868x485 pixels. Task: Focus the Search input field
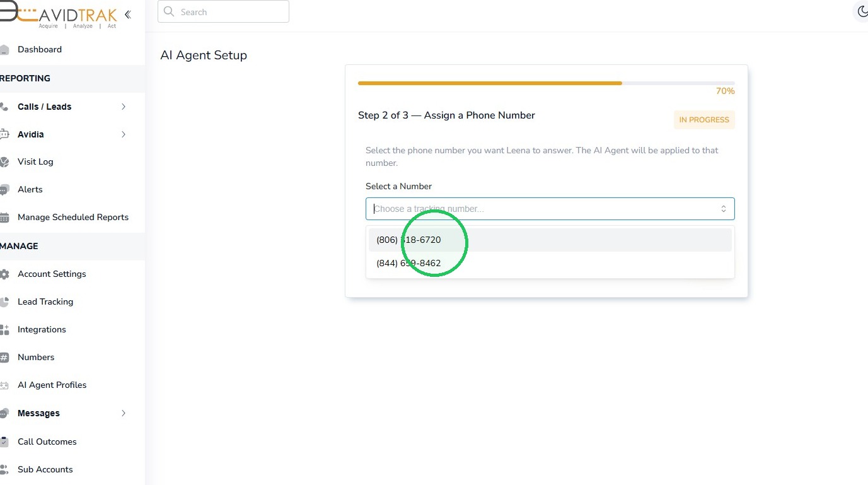point(223,12)
